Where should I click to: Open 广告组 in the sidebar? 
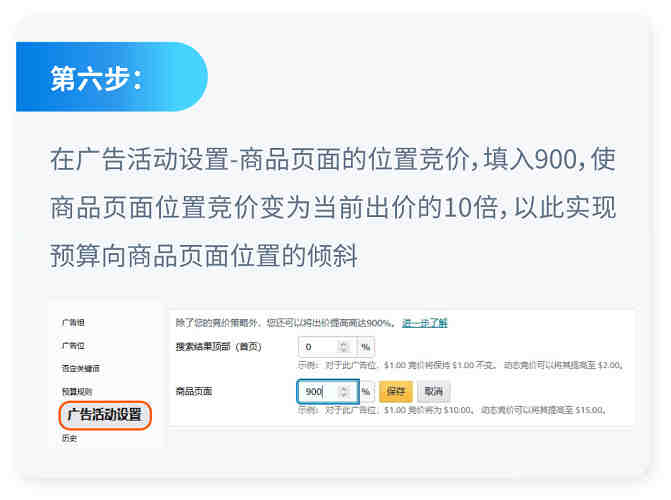click(x=73, y=322)
